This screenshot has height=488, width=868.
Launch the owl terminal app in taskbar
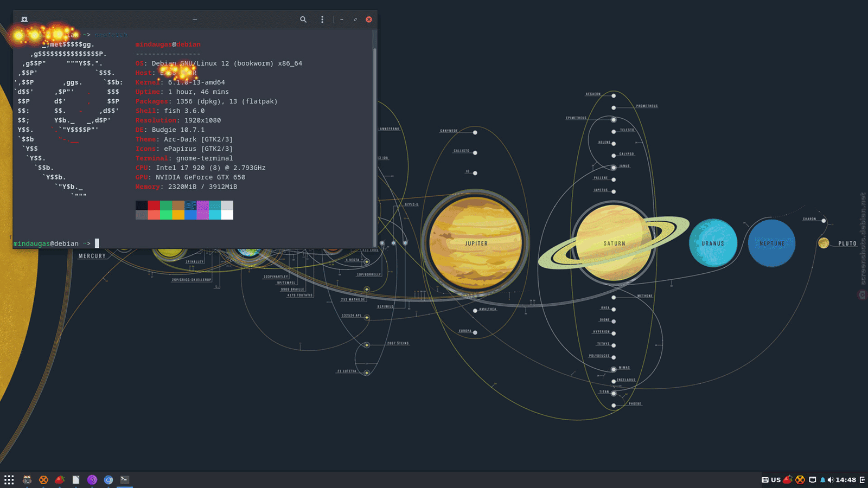(27, 480)
